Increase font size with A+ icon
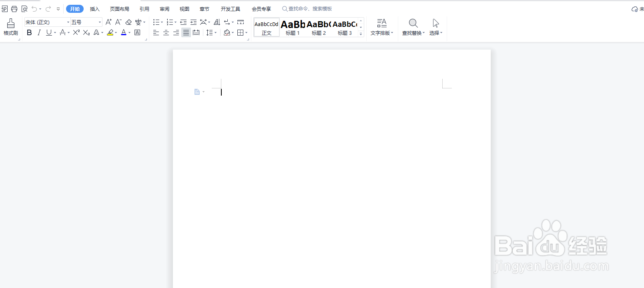Viewport: 644px width, 288px height. point(108,22)
